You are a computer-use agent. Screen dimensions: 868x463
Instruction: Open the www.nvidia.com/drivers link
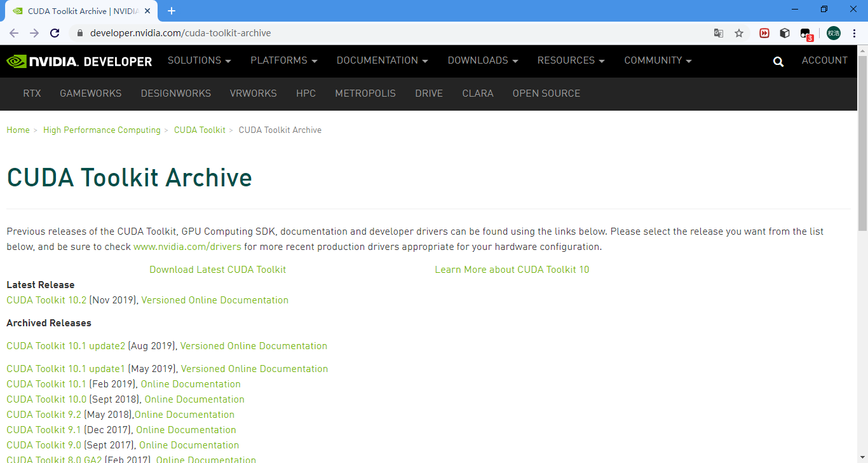187,247
